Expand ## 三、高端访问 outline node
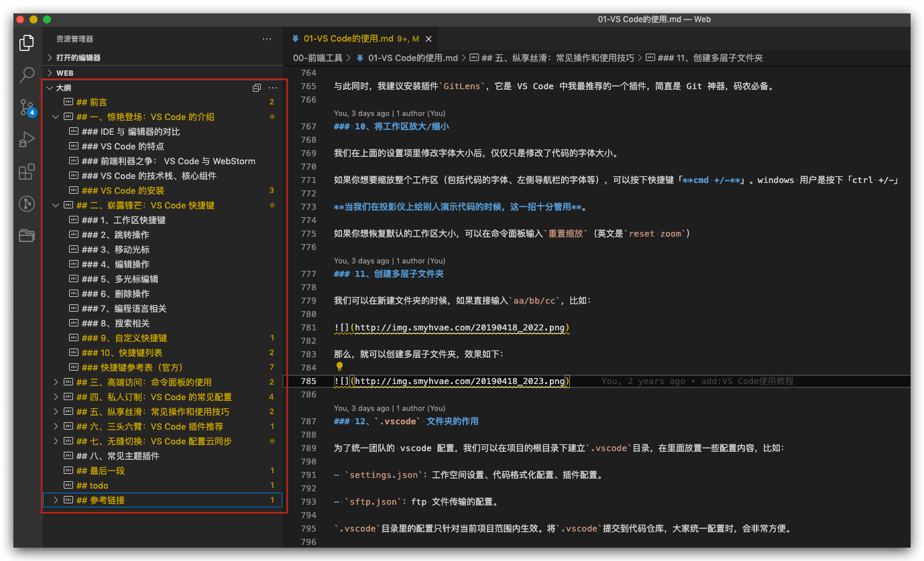 click(56, 382)
